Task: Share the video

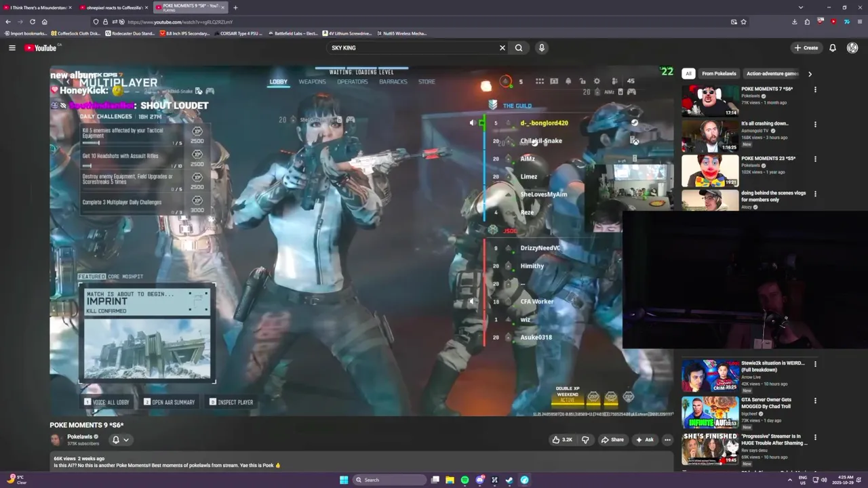Action: (x=612, y=439)
